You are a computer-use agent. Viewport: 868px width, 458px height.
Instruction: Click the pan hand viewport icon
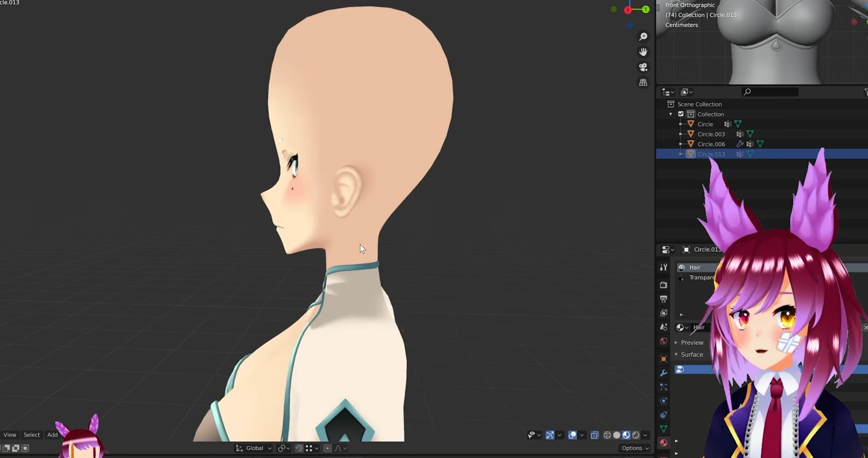[643, 52]
